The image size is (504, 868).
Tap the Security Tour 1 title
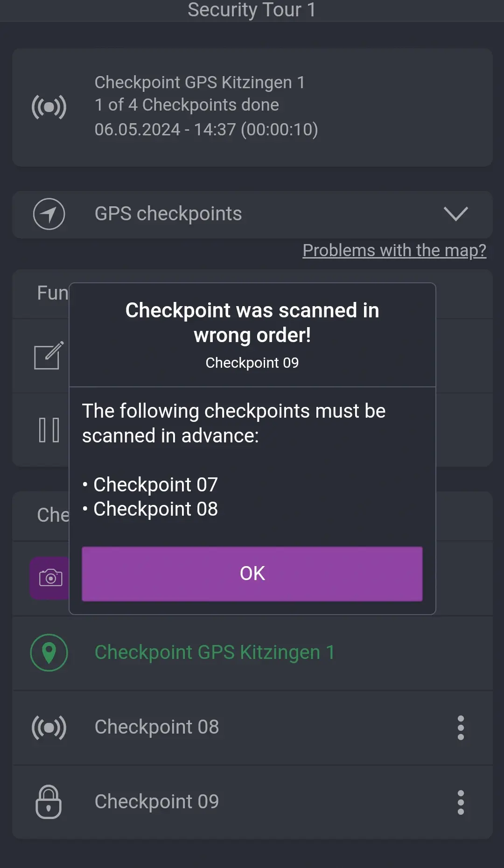point(252,10)
